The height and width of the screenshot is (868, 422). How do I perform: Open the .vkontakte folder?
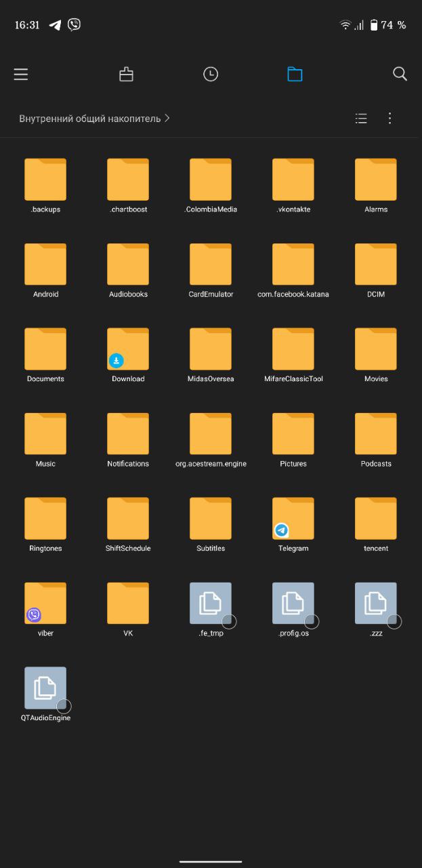[293, 180]
